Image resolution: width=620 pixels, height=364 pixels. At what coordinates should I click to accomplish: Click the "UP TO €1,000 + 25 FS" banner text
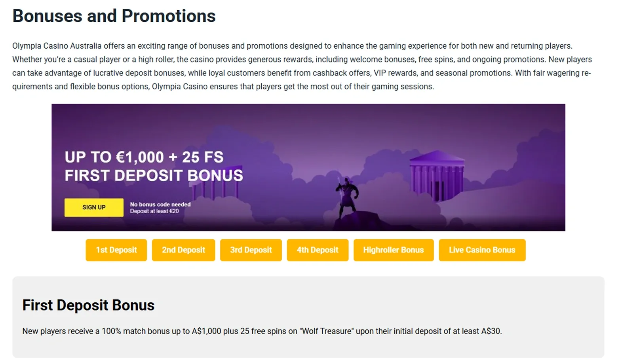click(x=144, y=157)
